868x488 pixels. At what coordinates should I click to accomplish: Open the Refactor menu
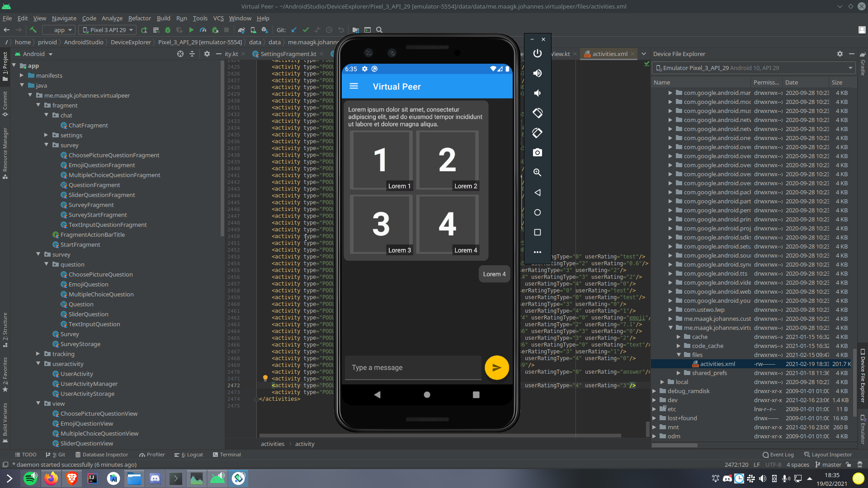[x=139, y=18]
